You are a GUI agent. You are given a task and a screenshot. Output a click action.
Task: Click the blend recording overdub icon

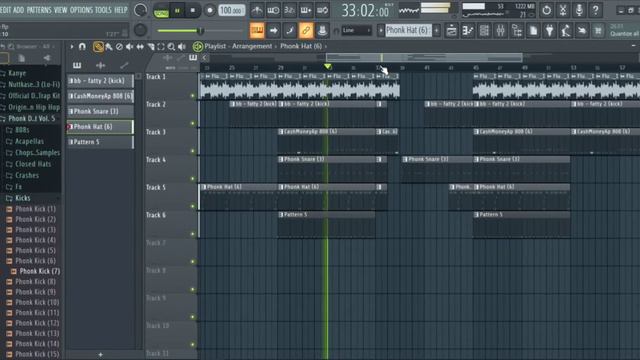point(306,10)
